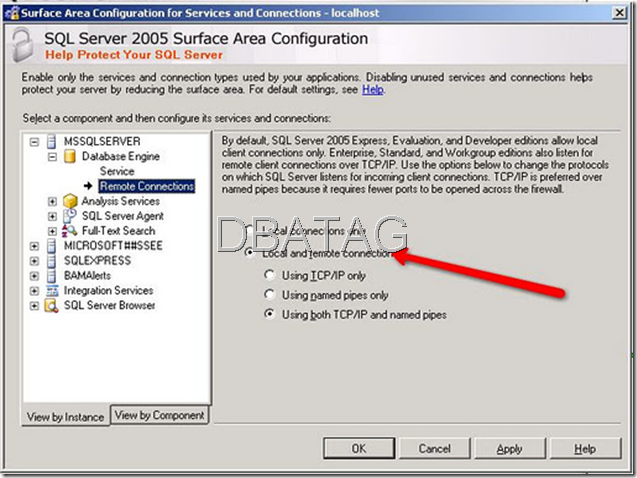Click the Help button at bottom
Image resolution: width=637 pixels, height=478 pixels.
(x=585, y=448)
